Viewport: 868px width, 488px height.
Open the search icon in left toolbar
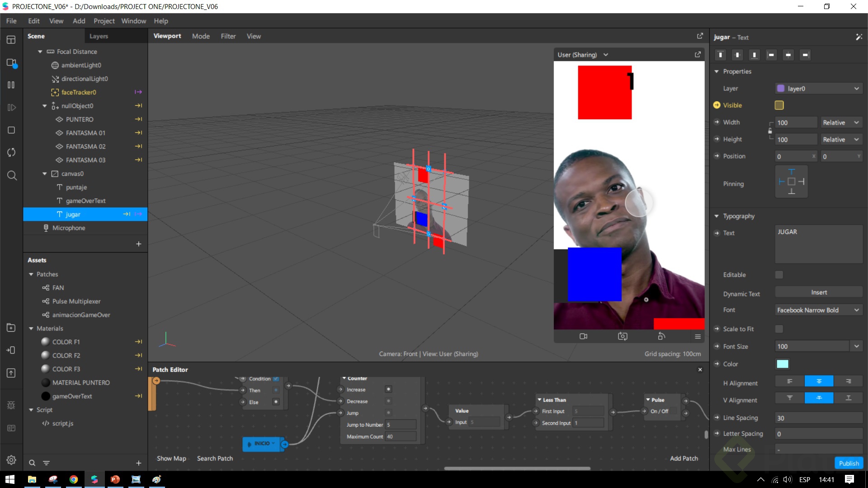(12, 175)
